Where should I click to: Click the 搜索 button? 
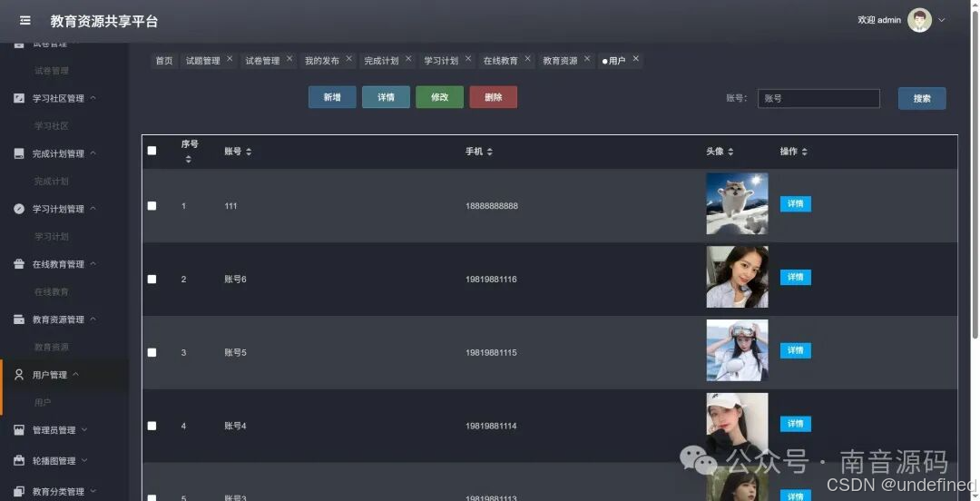click(922, 98)
